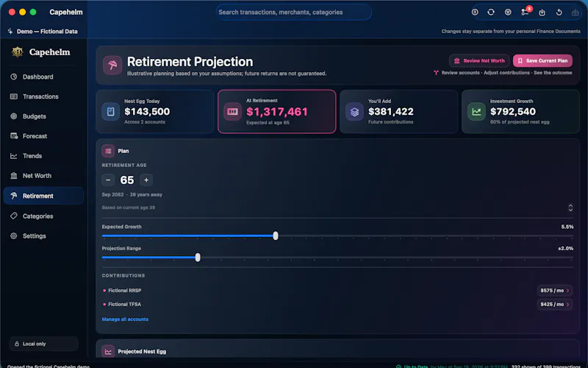The image size is (588, 368).
Task: Open the toolbar icon with the red badge
Action: 525,12
